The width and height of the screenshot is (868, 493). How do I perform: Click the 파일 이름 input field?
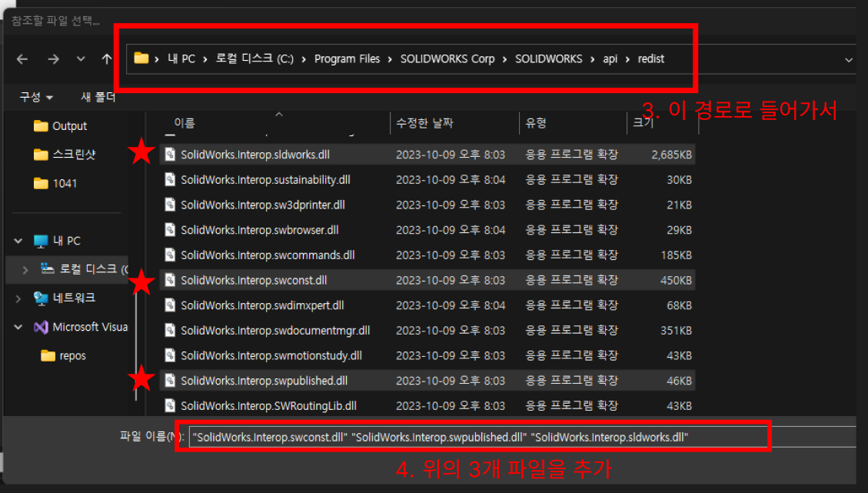(522, 437)
